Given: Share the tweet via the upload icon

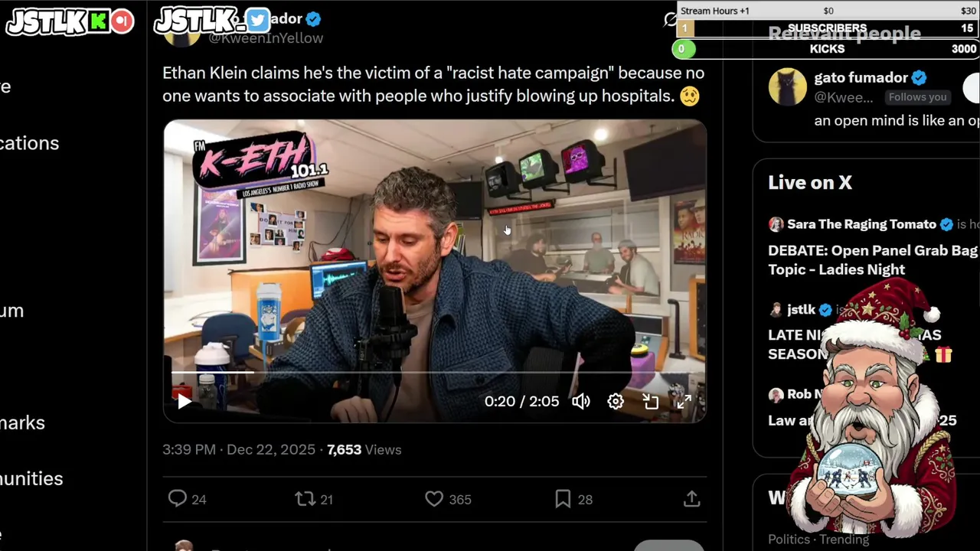Looking at the screenshot, I should 691,499.
